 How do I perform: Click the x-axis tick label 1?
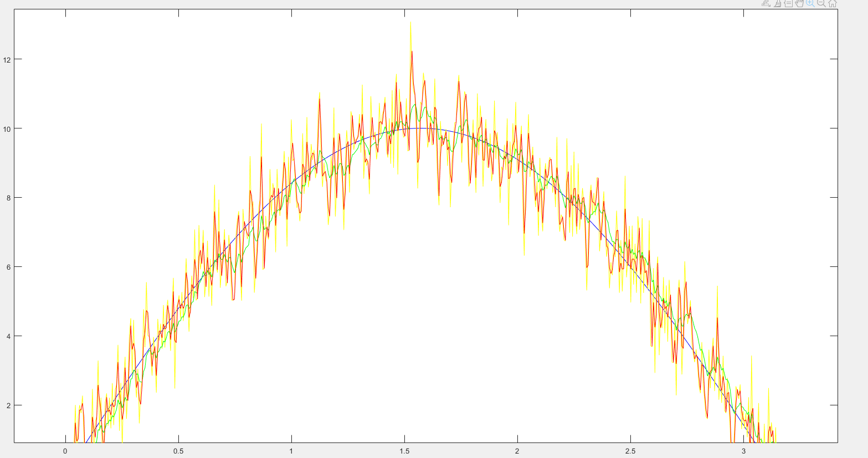291,451
